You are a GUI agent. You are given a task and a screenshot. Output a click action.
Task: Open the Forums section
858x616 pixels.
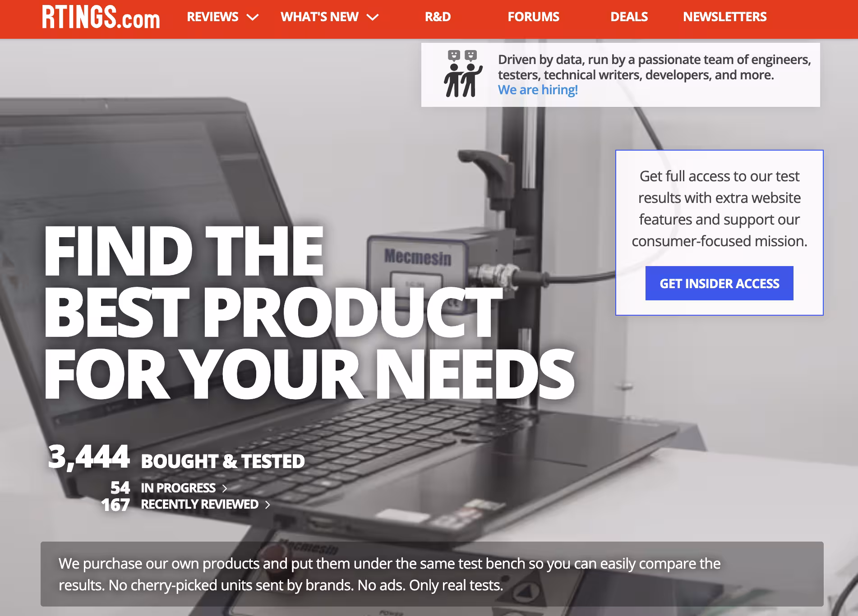[533, 17]
